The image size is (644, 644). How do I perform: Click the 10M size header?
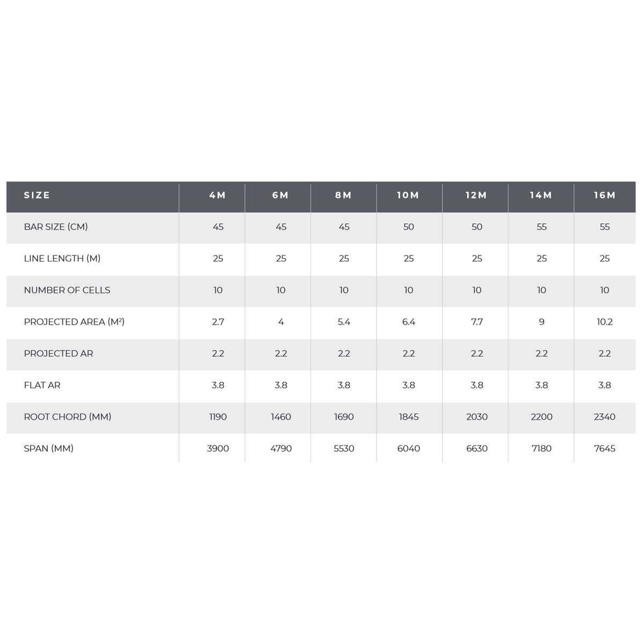click(x=408, y=195)
